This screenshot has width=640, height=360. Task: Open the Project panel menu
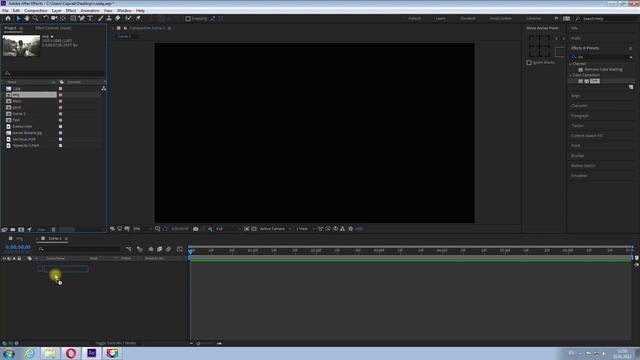pos(21,28)
